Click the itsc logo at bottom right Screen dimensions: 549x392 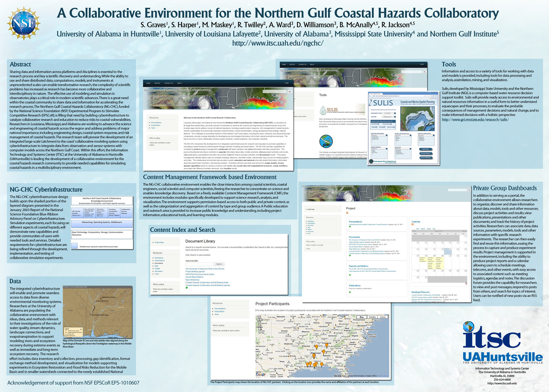[492, 335]
